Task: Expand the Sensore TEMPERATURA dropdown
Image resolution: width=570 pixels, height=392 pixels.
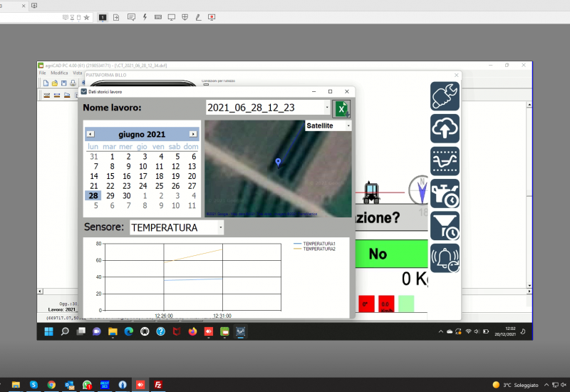Action: pyautogui.click(x=221, y=227)
